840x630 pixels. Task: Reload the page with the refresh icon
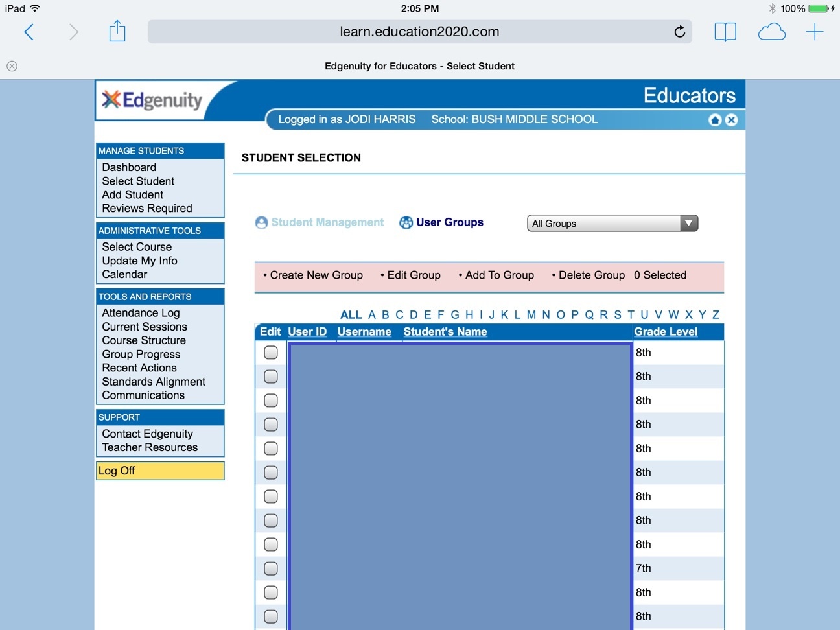pos(679,31)
